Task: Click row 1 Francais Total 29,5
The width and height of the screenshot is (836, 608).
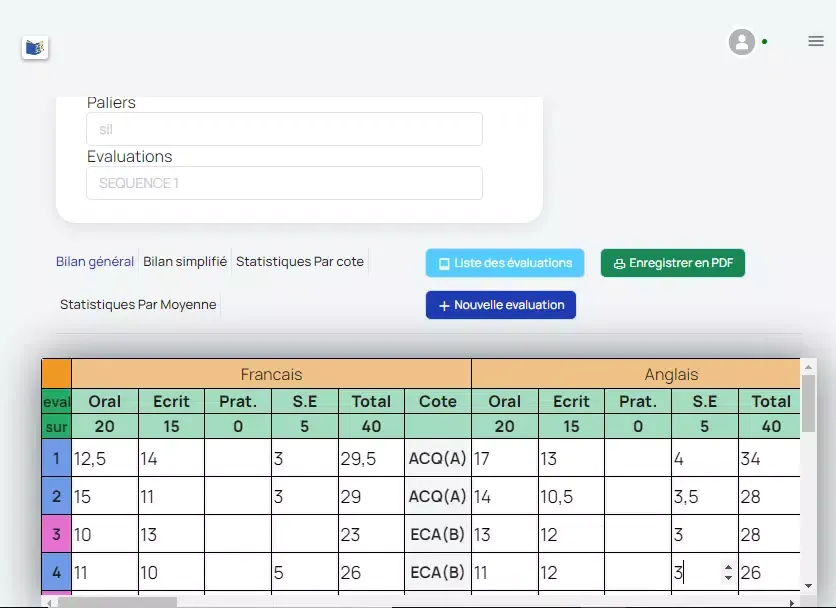Action: (372, 458)
